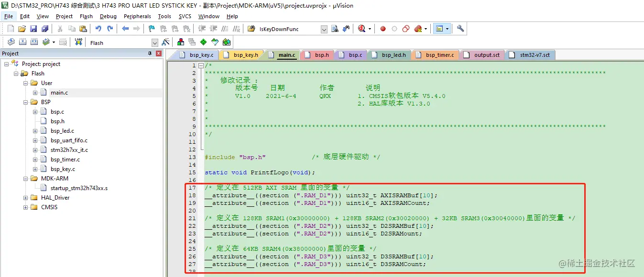Open Manage Project Items colored blocks icon
The height and width of the screenshot is (277, 644).
tap(181, 43)
